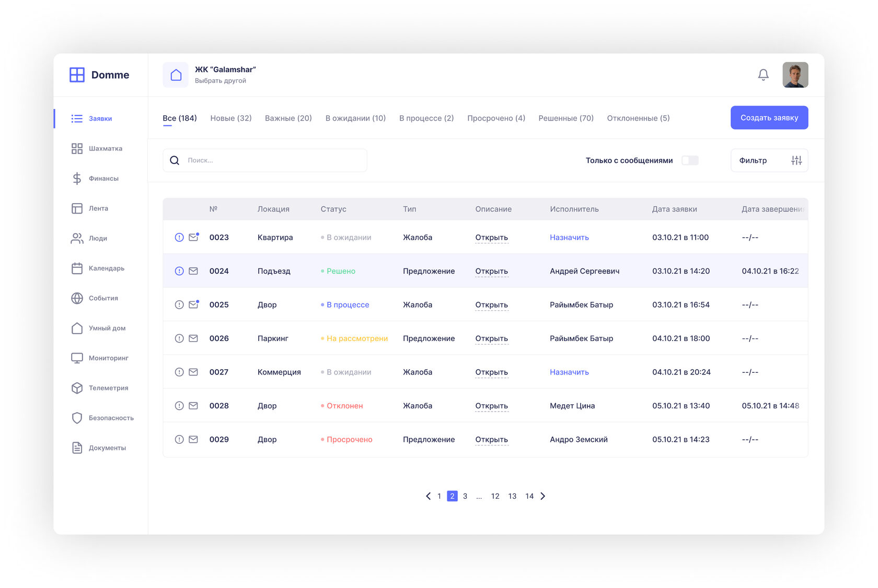878x588 pixels.
Task: Click Назначить for request 0027
Action: [569, 372]
